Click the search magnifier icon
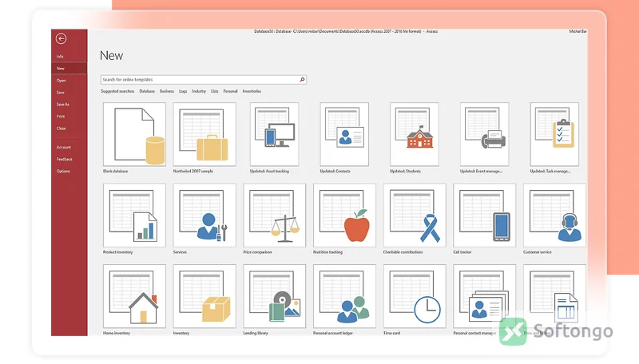The height and width of the screenshot is (364, 639). (x=302, y=80)
